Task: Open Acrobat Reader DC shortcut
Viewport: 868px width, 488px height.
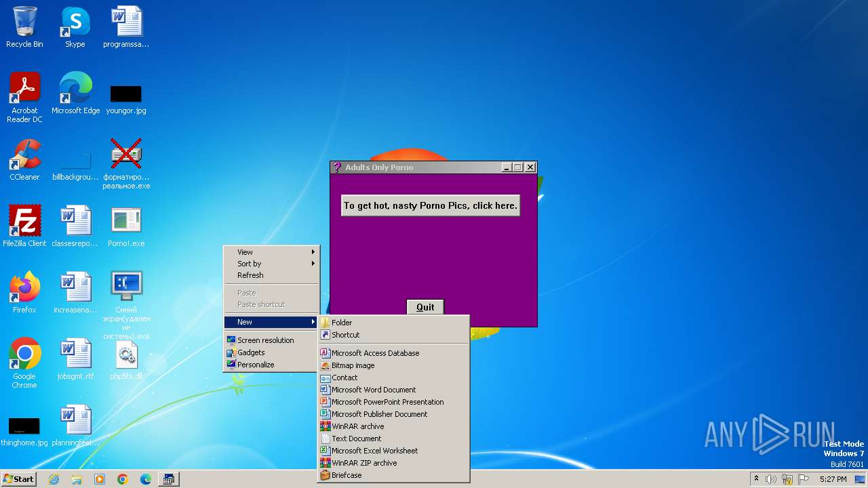Action: coord(24,98)
